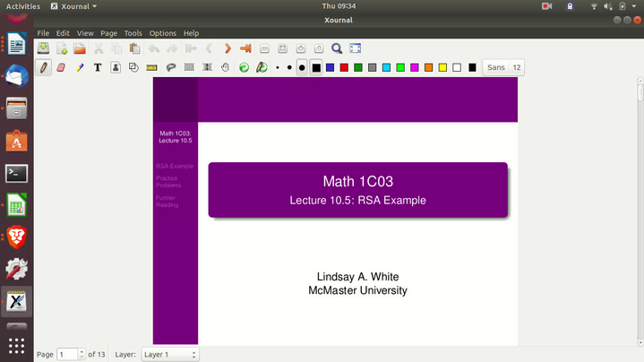Pick the gray color swatch
The height and width of the screenshot is (362, 644).
[x=372, y=67]
